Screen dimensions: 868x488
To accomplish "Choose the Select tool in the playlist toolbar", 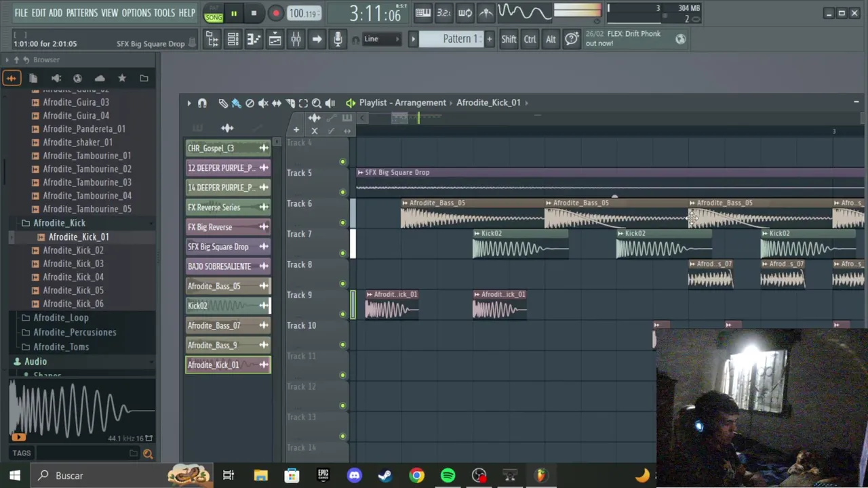I will click(303, 103).
